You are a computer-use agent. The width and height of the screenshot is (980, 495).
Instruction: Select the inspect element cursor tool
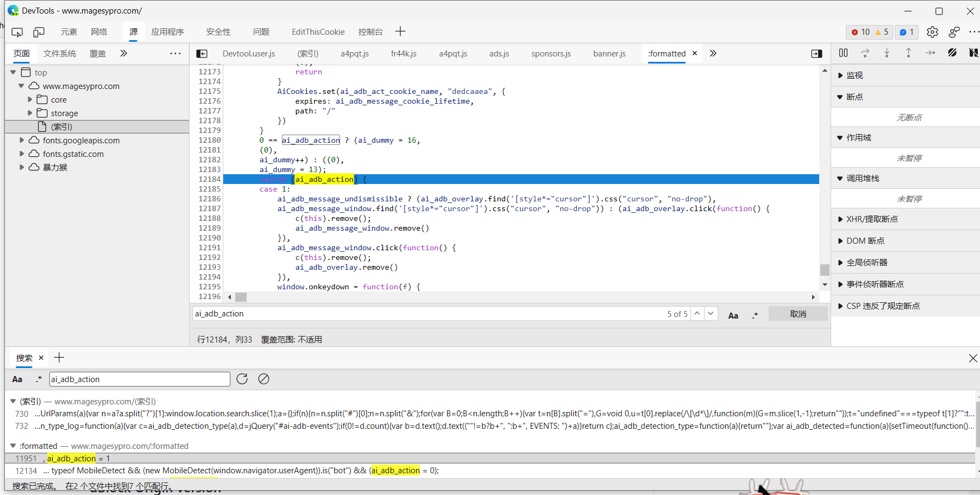(x=17, y=32)
